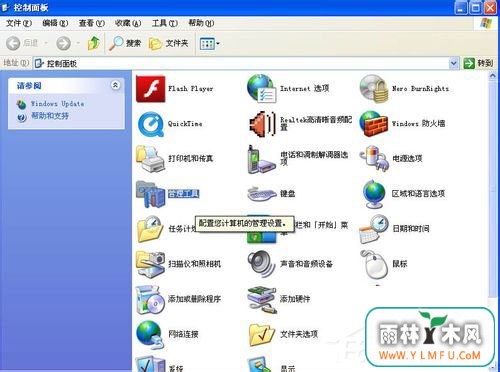
Task: Open the 打印机和传真 printer icon
Action: pyautogui.click(x=151, y=159)
